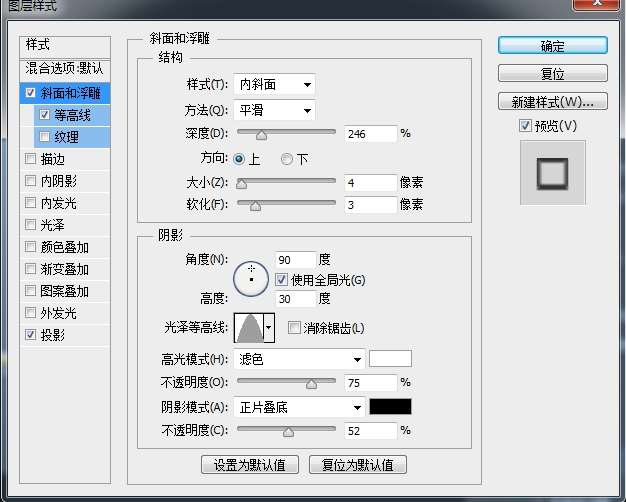Open the 方法 平滑 dropdown

pyautogui.click(x=274, y=109)
